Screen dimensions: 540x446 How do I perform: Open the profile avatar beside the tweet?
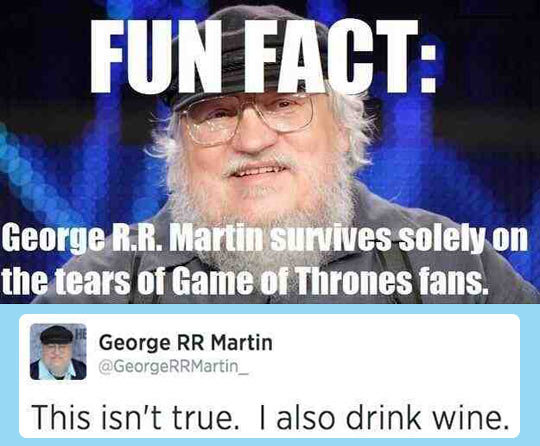[58, 352]
